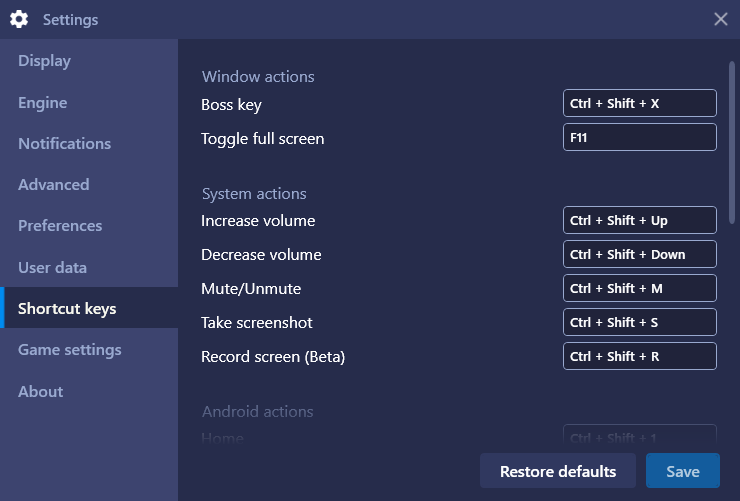Edit the Boss key shortcut field

(639, 103)
